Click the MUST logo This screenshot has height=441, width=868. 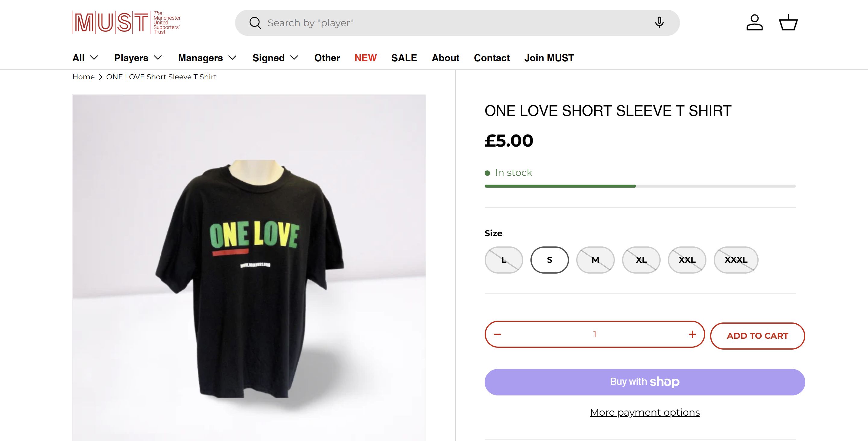point(126,23)
